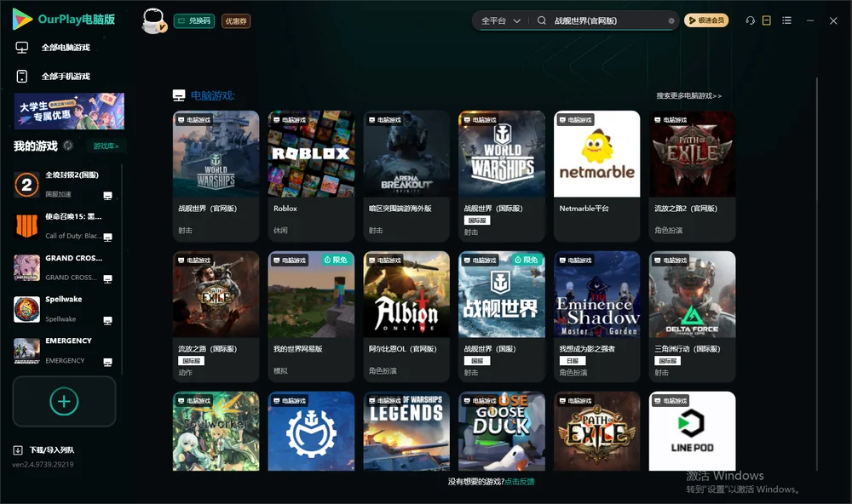Click the 全境封锁2(国服) game icon
Viewport: 852px width, 504px height.
tap(26, 185)
